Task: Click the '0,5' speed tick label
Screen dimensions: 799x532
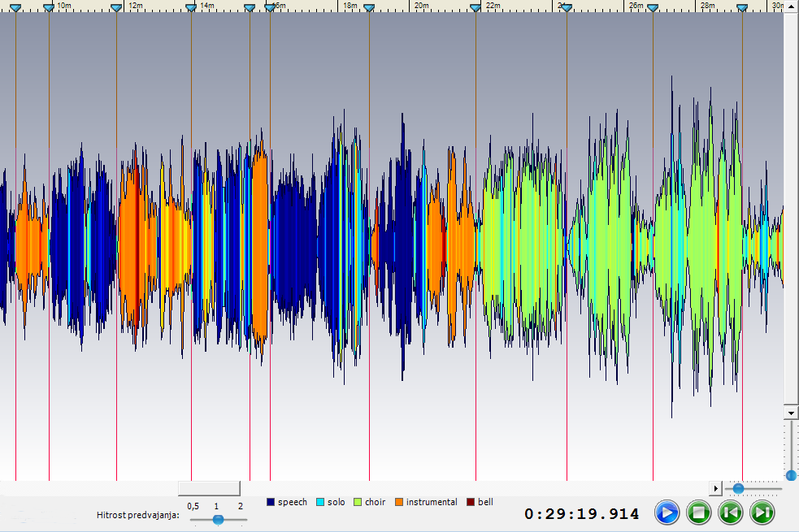Action: [x=193, y=506]
